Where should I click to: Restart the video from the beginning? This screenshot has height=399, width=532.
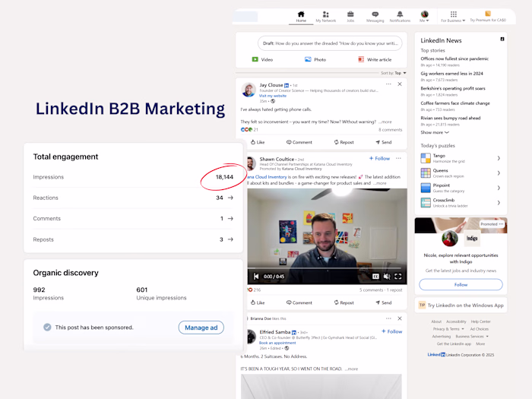tap(256, 277)
